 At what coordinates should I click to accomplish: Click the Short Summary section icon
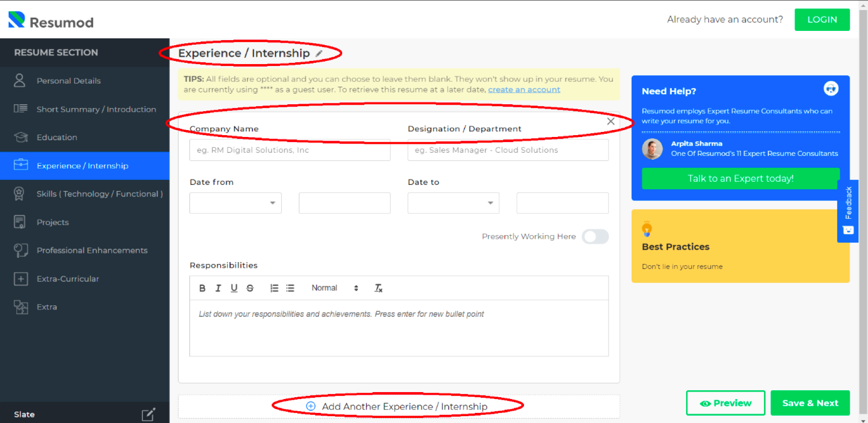[20, 108]
